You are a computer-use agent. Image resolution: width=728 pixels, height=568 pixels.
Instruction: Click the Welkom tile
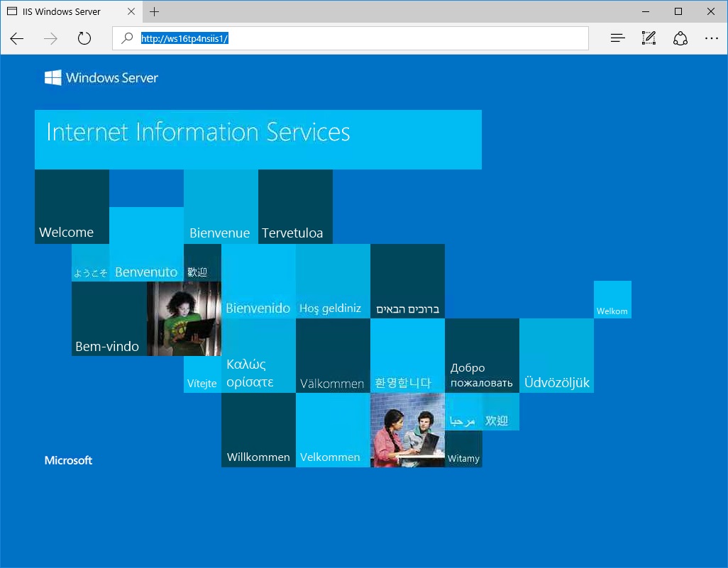[612, 300]
